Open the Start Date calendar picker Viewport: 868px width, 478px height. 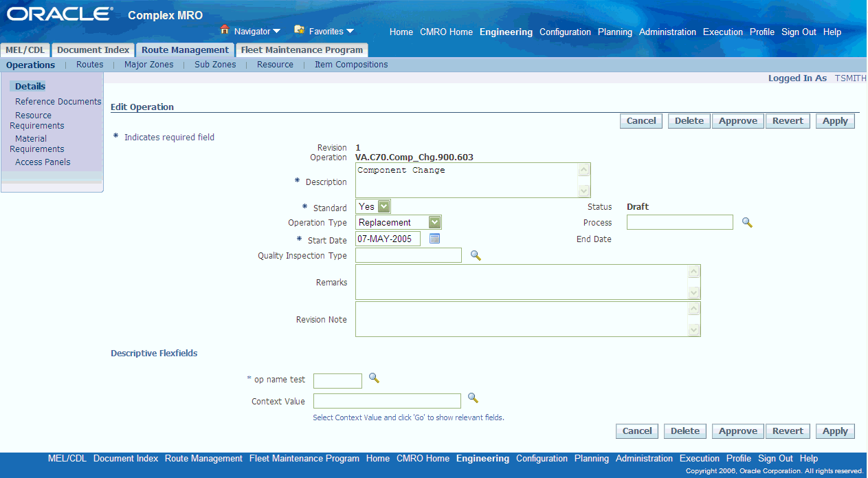coord(434,239)
